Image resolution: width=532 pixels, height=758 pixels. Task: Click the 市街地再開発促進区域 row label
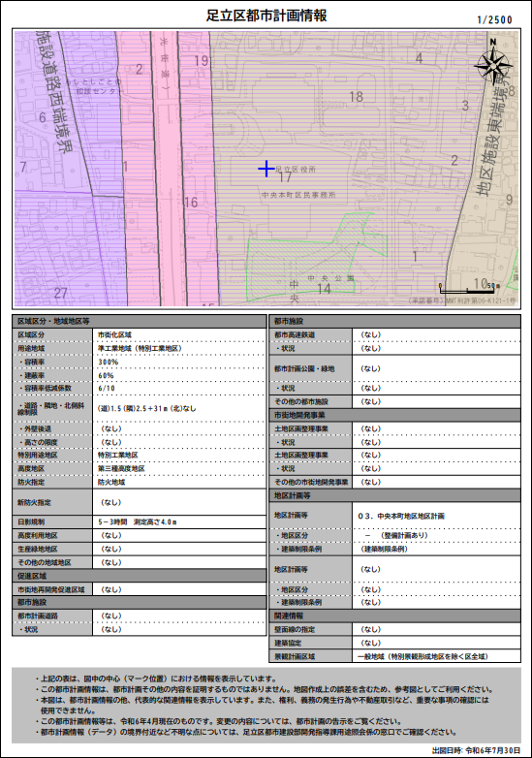click(51, 589)
